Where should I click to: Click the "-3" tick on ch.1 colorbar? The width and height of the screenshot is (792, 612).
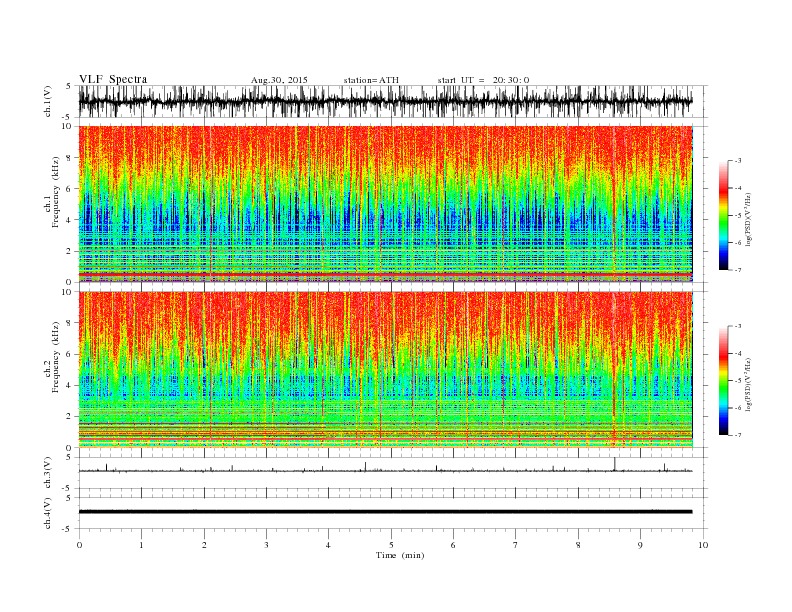pos(737,161)
